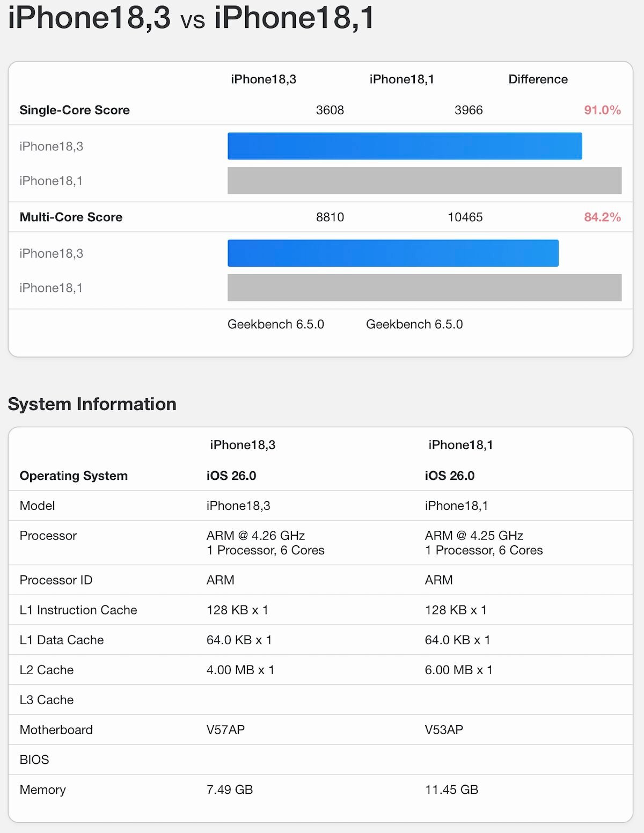The image size is (644, 833).
Task: Click motherboard value V53AP
Action: pos(444,730)
